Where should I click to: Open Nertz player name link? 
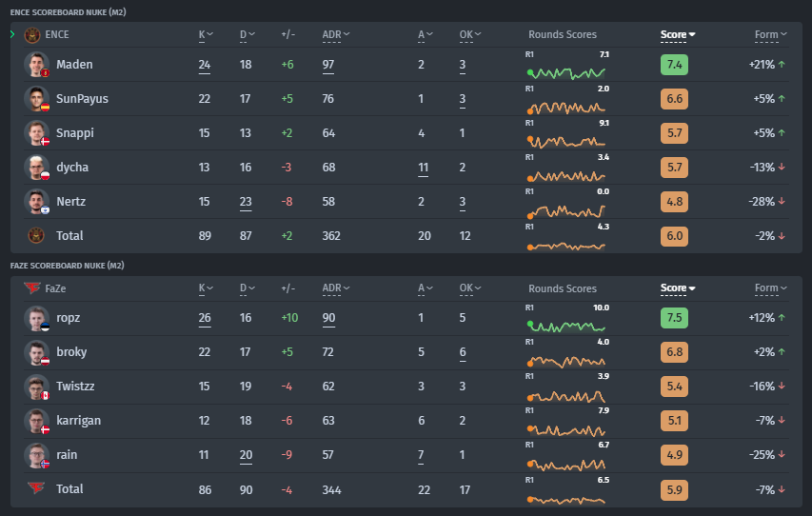point(71,202)
